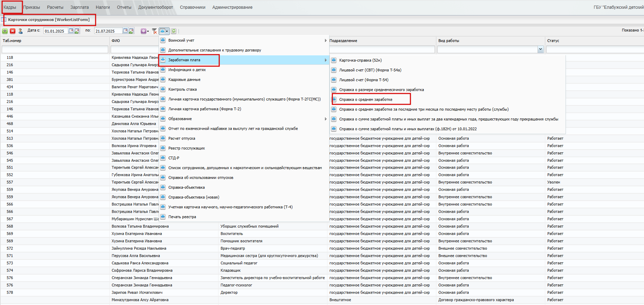Click printer icon beside Список сотрудников, допущенных

point(163,168)
